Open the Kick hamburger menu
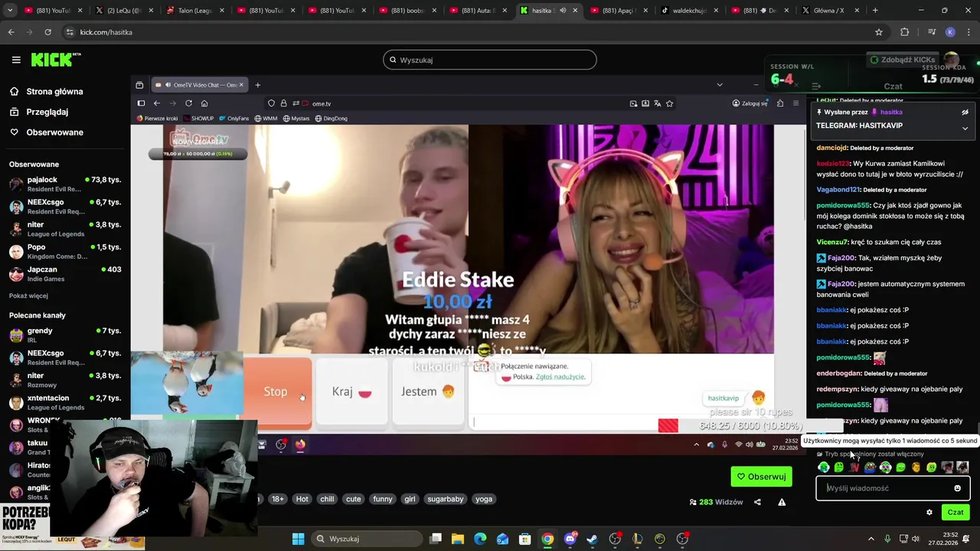 [16, 60]
